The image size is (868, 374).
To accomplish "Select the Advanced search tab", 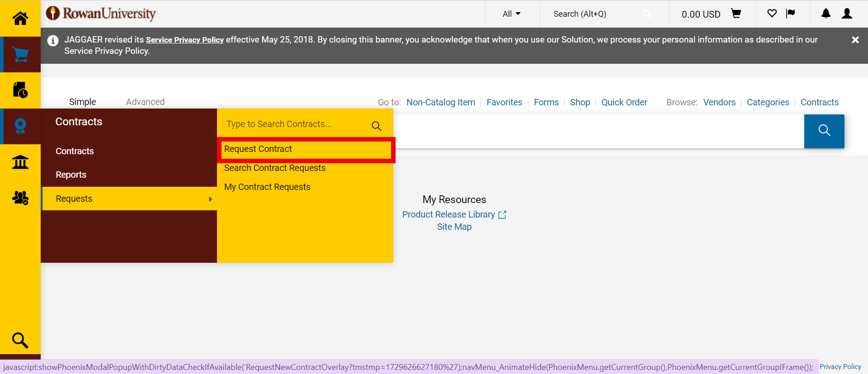I will coord(145,102).
